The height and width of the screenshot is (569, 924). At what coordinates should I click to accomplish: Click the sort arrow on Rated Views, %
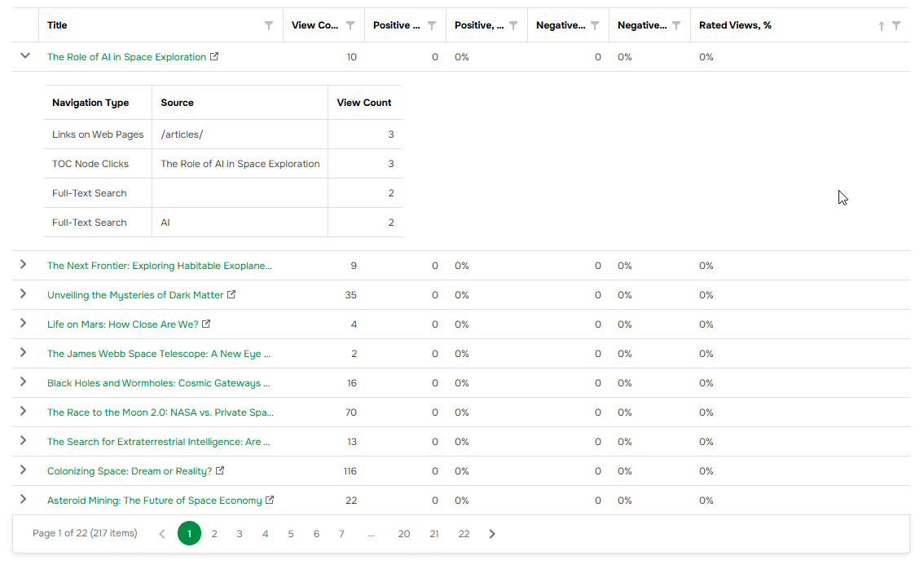tap(882, 25)
